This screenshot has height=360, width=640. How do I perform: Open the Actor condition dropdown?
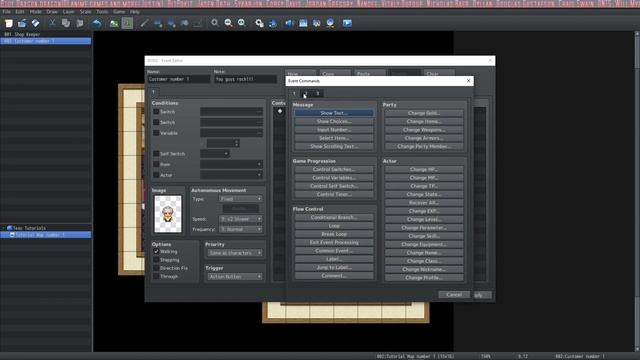click(231, 175)
